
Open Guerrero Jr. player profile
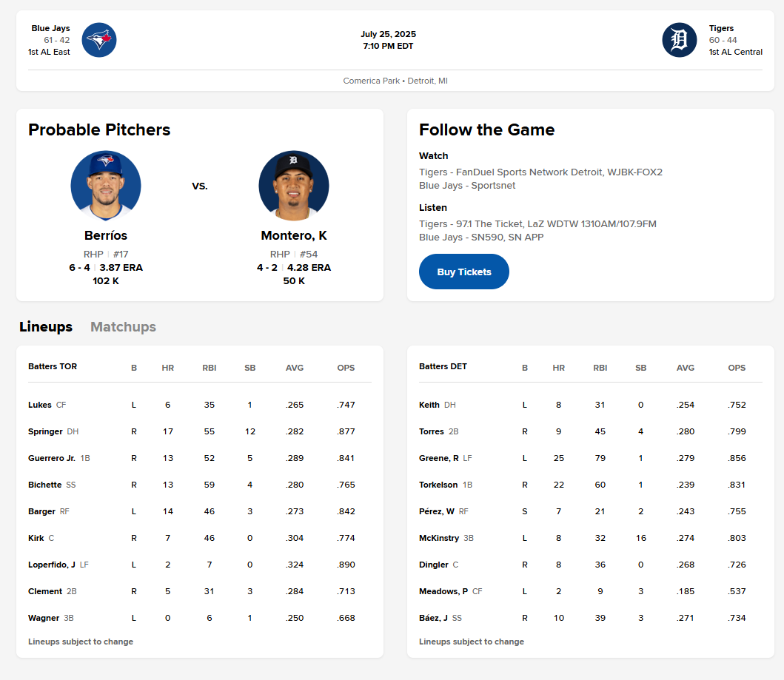click(52, 458)
